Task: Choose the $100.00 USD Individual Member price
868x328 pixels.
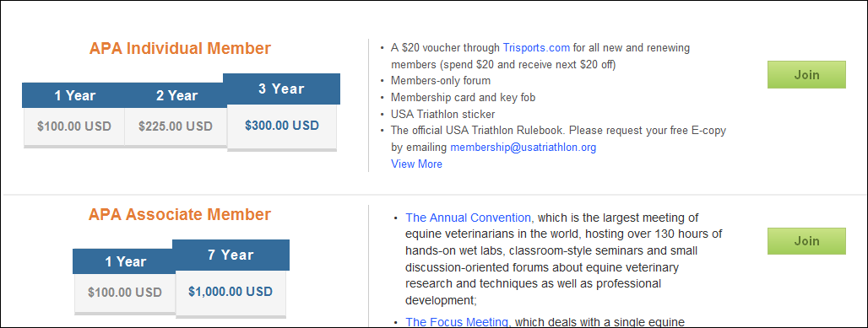Action: [74, 126]
